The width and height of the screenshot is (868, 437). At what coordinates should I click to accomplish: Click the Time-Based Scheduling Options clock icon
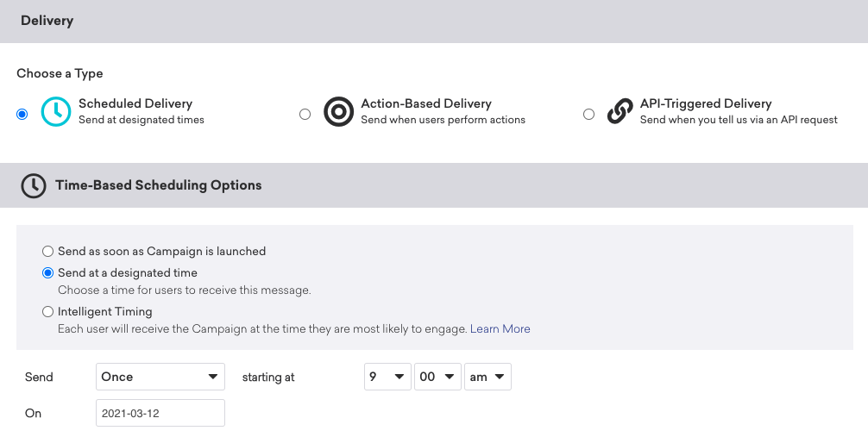coord(33,185)
